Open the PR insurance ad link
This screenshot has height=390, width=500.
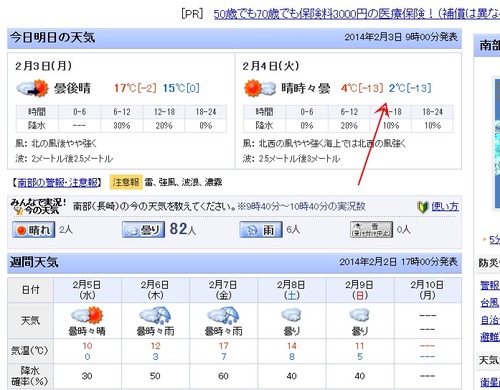pyautogui.click(x=357, y=14)
